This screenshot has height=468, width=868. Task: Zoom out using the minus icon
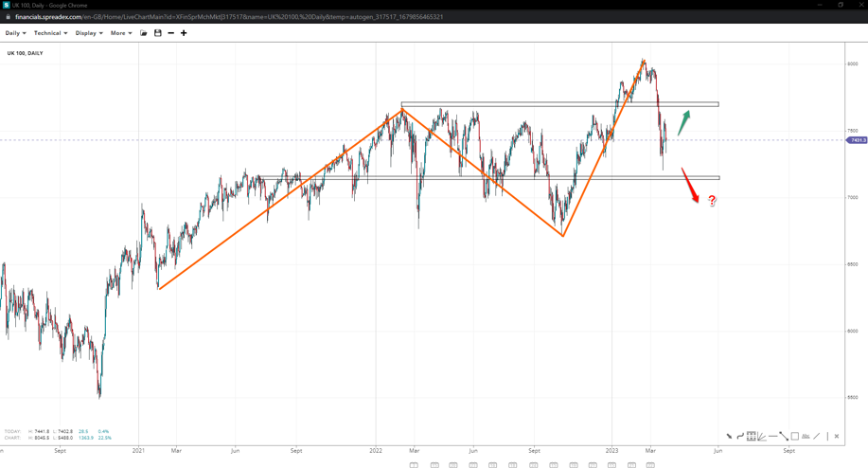point(171,33)
